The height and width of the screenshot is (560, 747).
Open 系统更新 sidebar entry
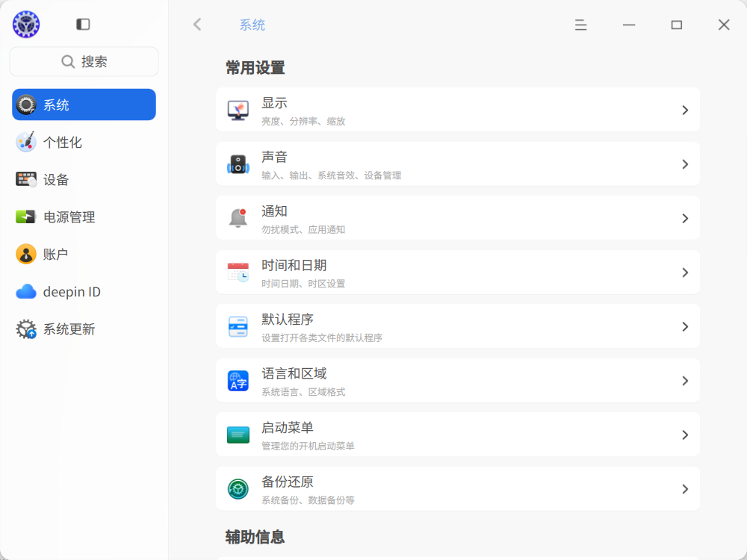(x=84, y=329)
